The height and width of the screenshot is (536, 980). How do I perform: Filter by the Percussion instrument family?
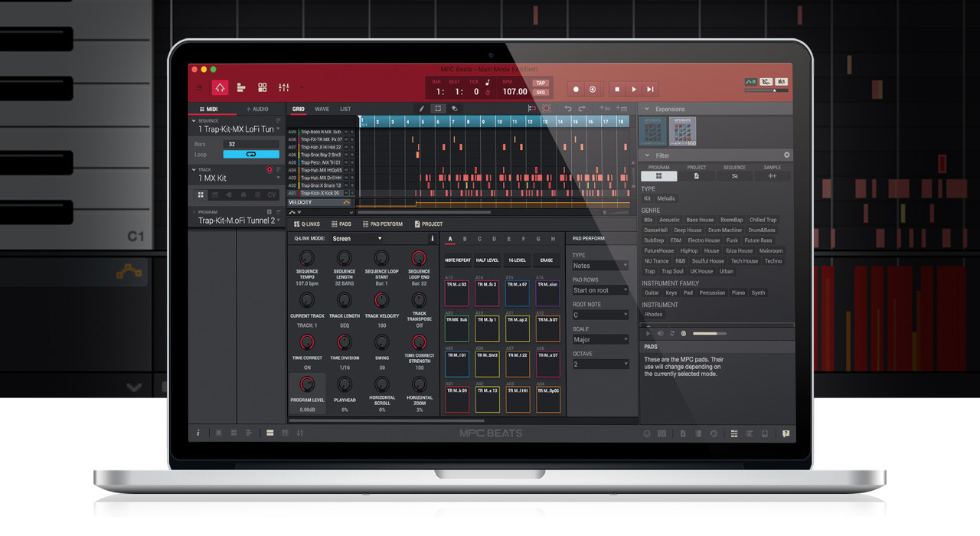711,293
